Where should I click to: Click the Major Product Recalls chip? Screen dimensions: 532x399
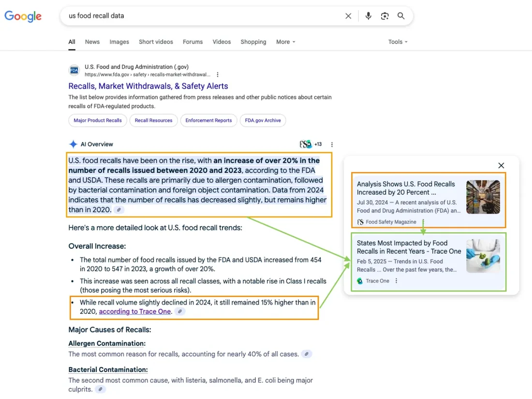click(x=98, y=120)
